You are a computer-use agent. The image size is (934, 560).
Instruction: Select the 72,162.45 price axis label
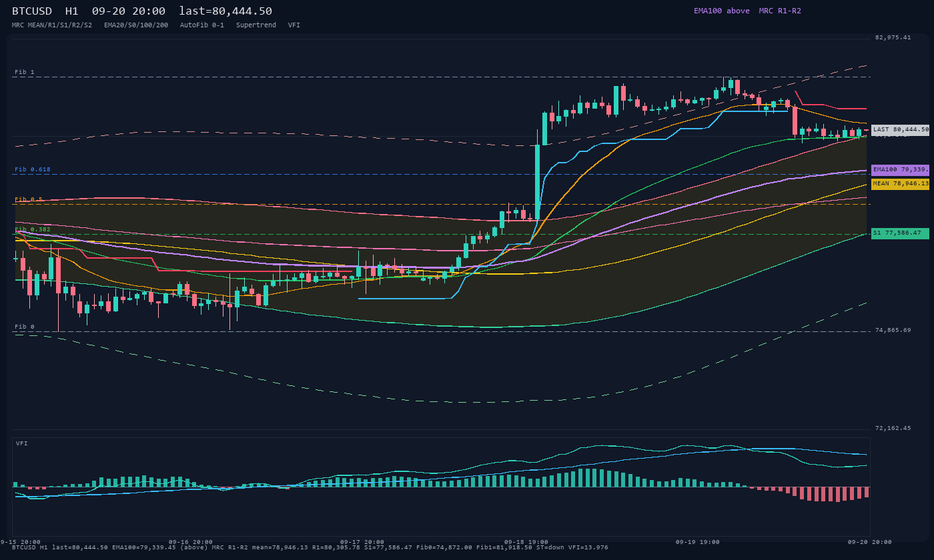[x=893, y=428]
